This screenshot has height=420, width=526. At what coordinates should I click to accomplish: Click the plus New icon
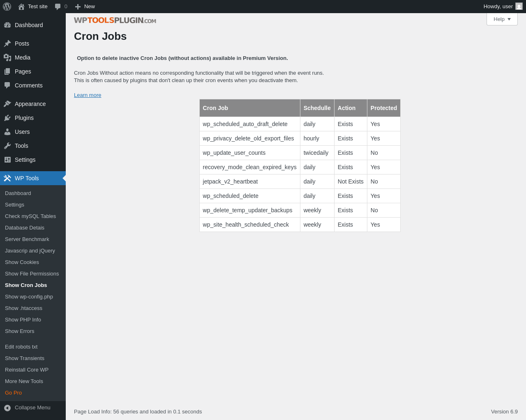[78, 7]
